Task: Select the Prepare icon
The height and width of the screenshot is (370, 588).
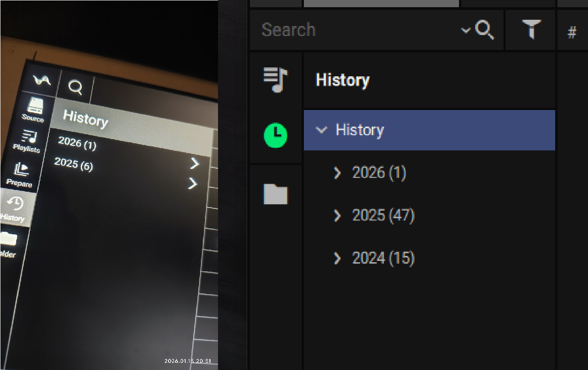Action: tap(22, 170)
